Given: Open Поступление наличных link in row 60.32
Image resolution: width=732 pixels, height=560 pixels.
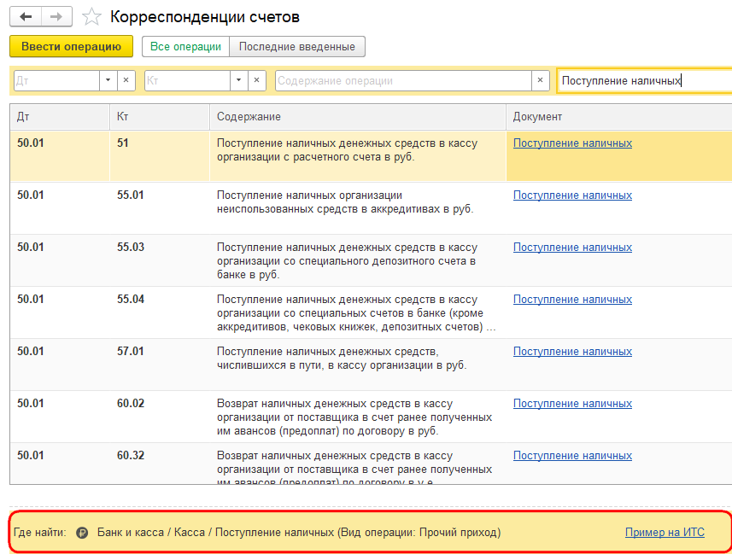Looking at the screenshot, I should (x=573, y=456).
